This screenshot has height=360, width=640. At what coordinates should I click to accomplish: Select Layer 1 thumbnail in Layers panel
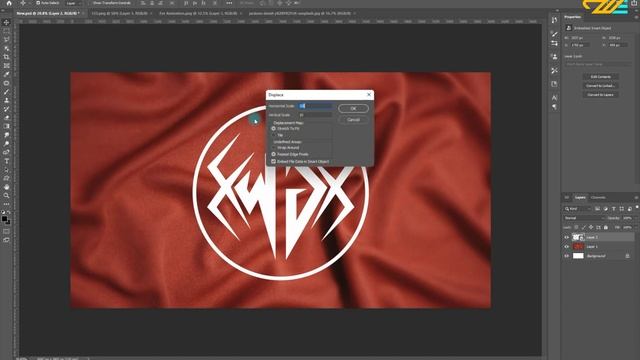[x=578, y=247]
